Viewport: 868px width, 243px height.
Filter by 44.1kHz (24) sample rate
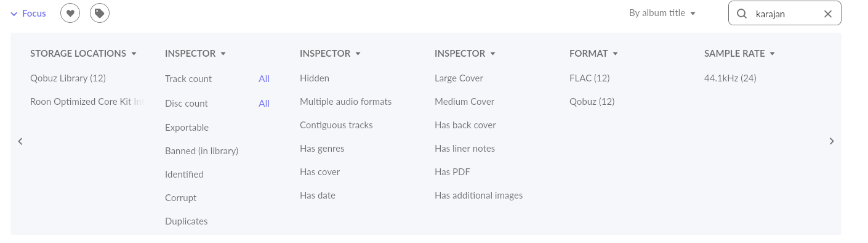coord(730,78)
